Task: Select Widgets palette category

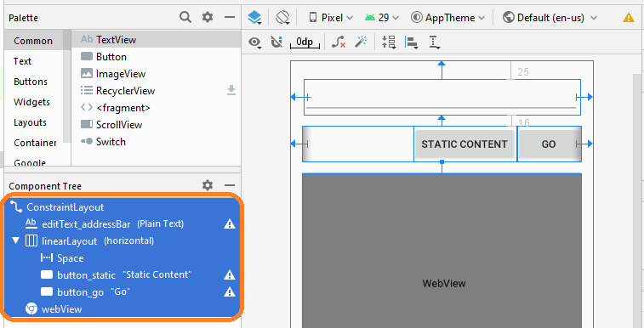Action: 33,102
